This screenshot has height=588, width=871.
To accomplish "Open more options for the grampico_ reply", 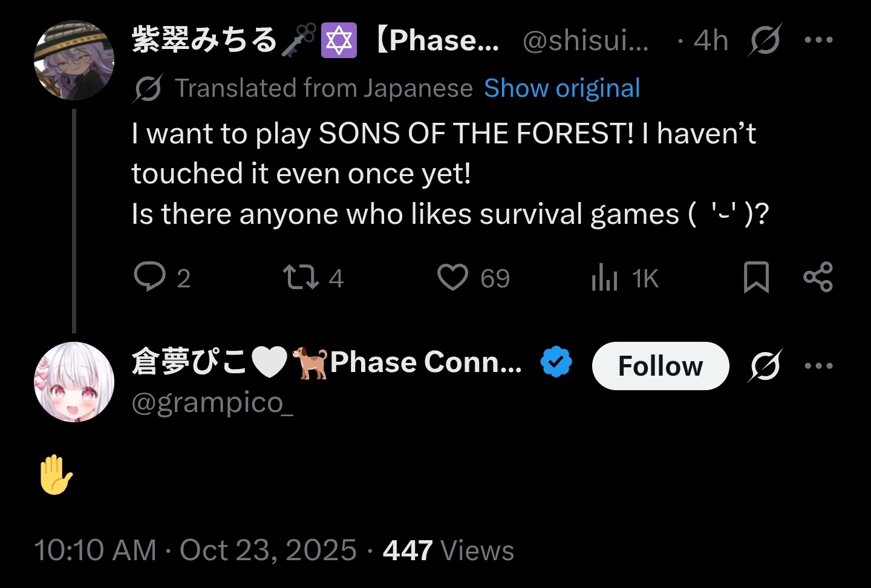I will [x=818, y=366].
